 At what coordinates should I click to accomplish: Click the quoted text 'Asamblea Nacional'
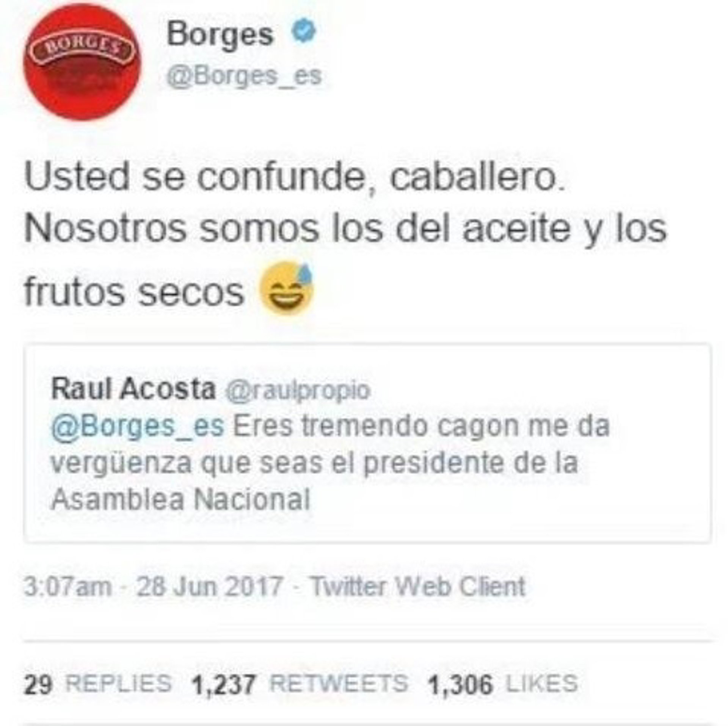pos(181,500)
